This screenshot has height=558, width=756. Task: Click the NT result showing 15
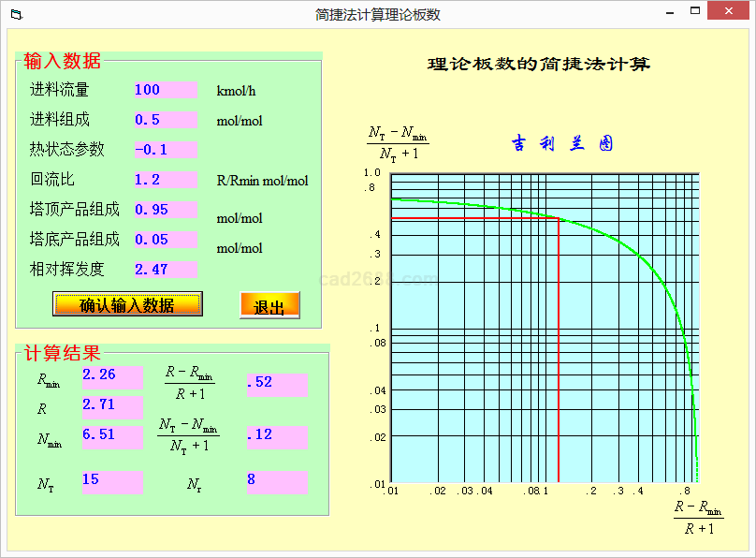click(111, 482)
